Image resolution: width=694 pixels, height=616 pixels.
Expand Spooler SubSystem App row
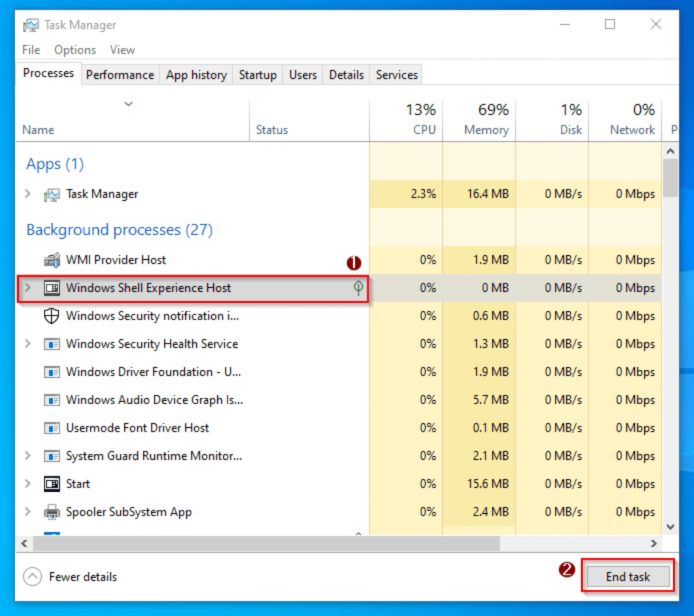pos(28,512)
